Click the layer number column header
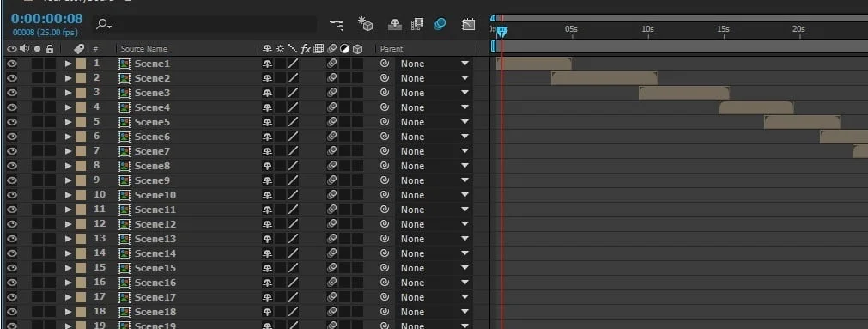This screenshot has height=329, width=868. pos(96,49)
